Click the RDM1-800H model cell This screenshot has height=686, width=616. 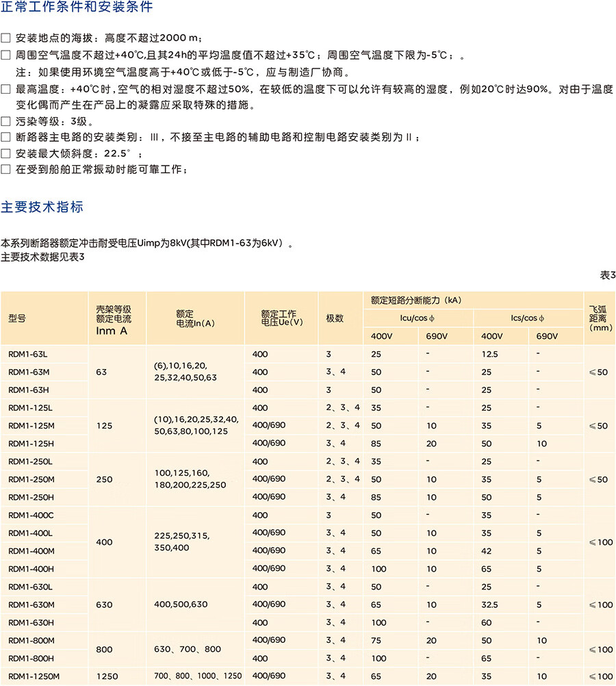pyautogui.click(x=30, y=658)
